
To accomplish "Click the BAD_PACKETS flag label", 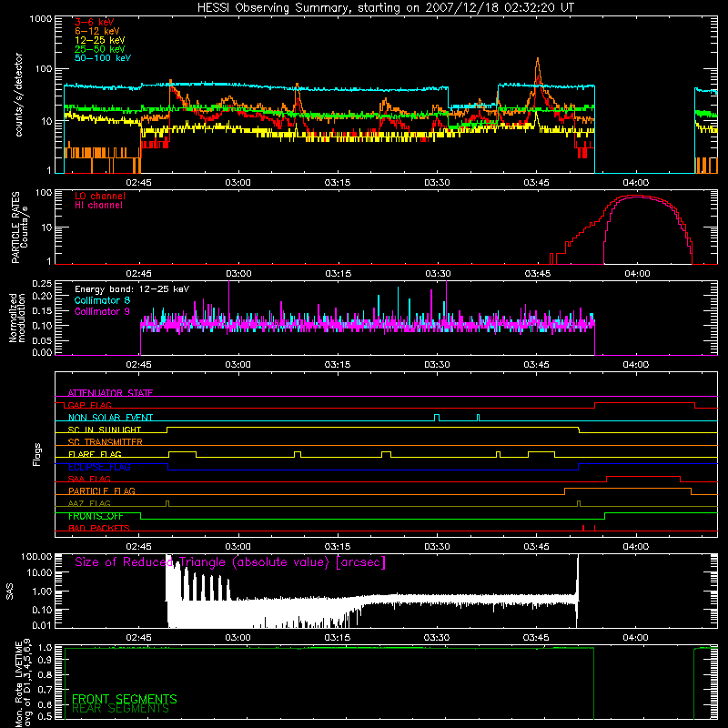I will coord(99,528).
